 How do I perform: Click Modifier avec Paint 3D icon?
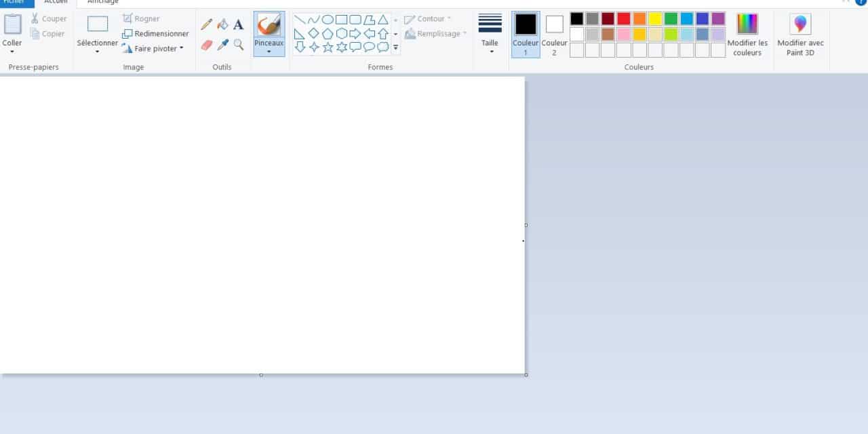800,25
